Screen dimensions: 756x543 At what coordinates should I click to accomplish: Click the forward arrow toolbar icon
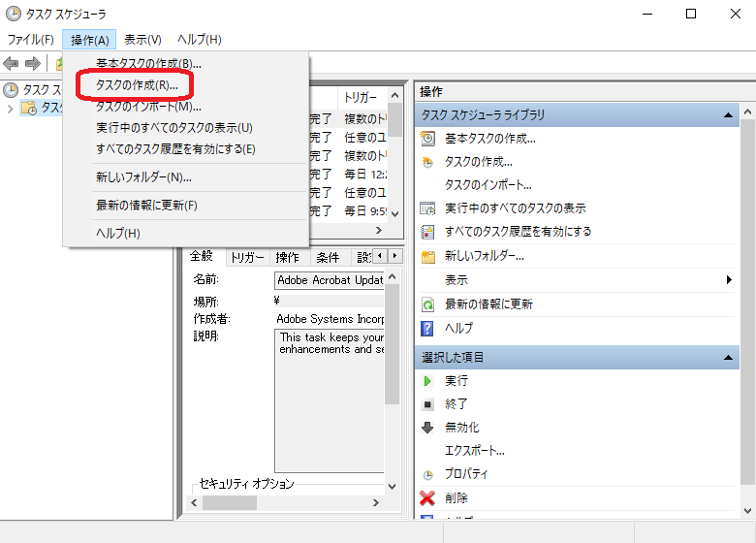(33, 64)
